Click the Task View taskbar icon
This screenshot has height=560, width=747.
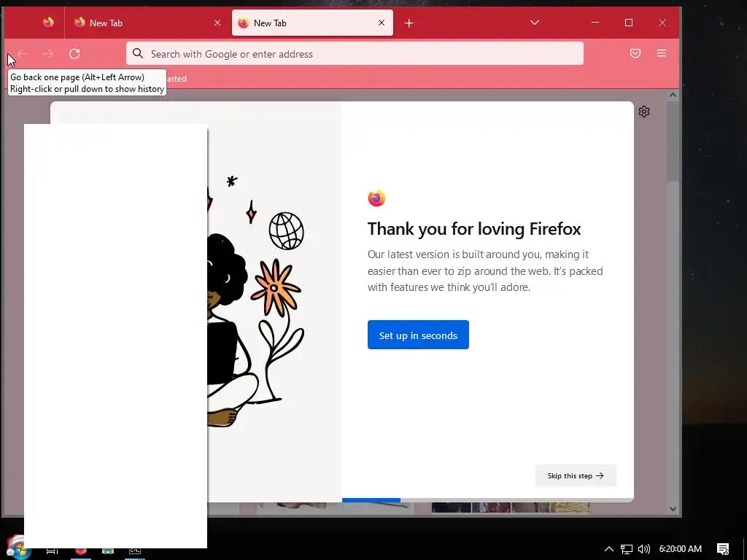pos(53,551)
